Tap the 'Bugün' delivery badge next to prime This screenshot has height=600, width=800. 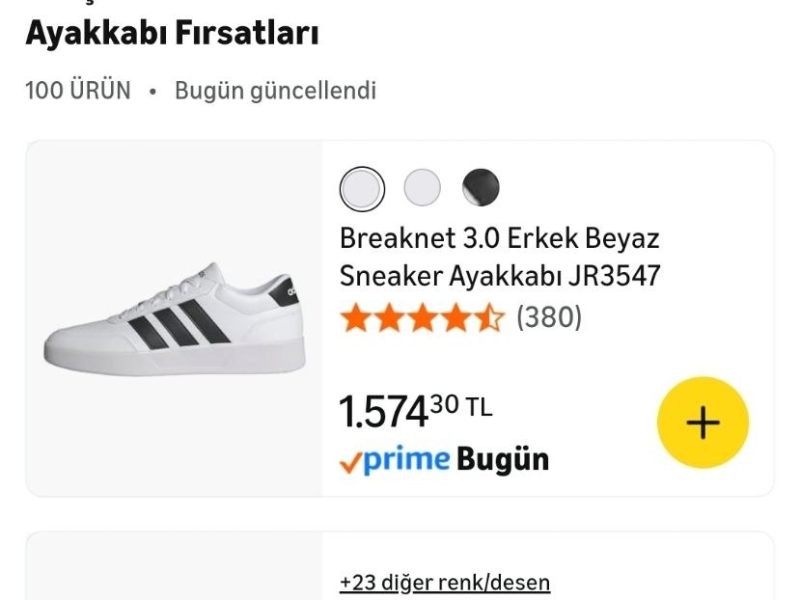pos(501,460)
